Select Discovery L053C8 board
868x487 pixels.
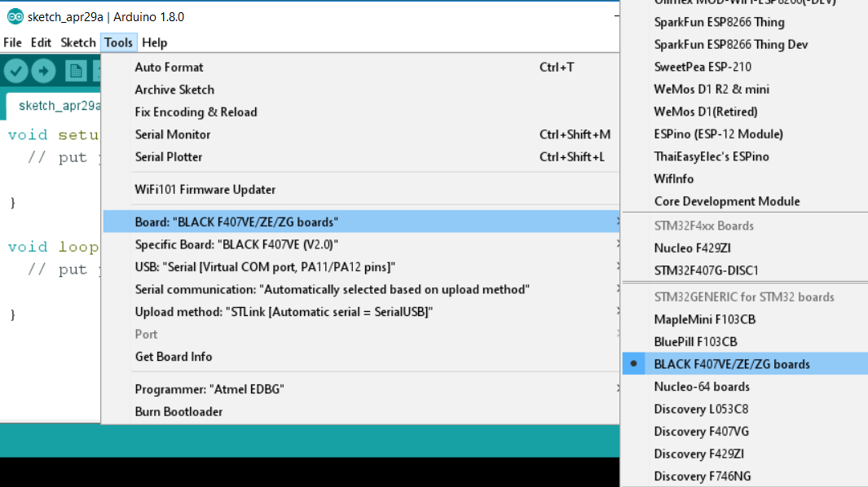pos(745,409)
